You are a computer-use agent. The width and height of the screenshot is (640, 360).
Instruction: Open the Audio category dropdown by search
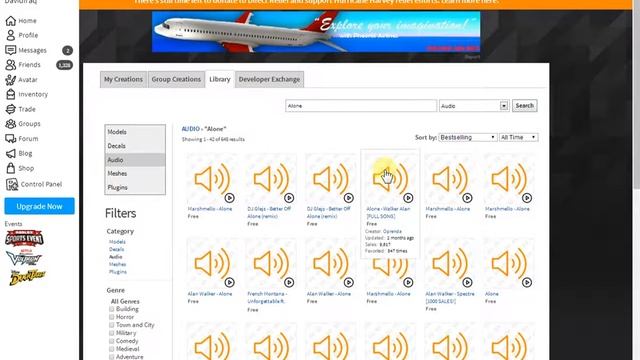click(x=474, y=106)
